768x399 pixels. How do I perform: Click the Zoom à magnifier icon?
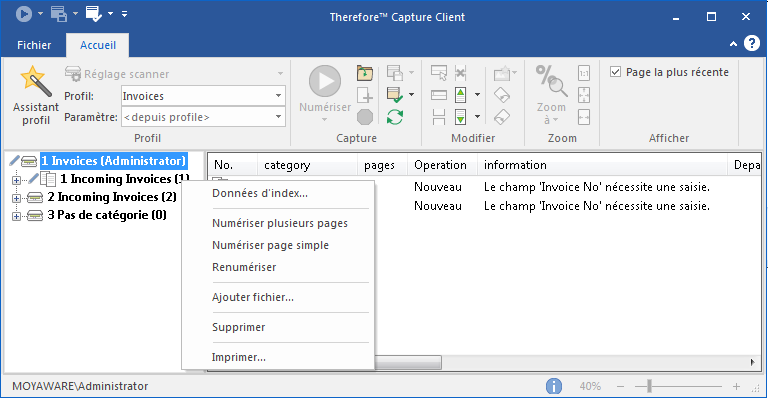[551, 81]
